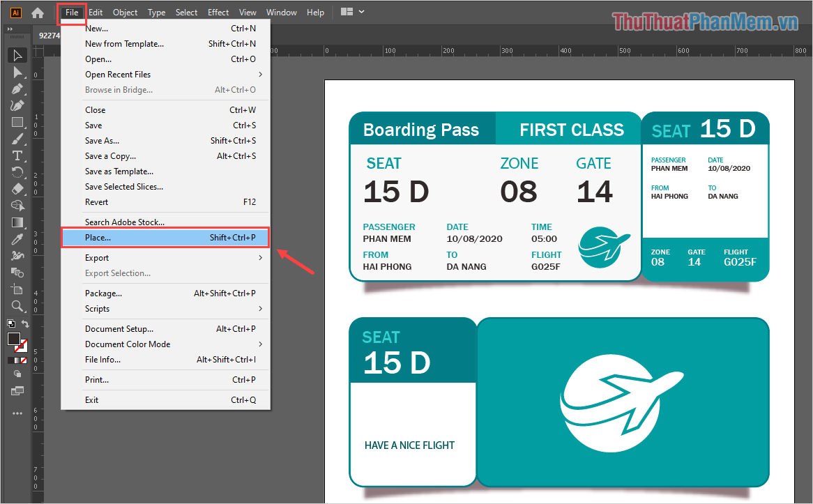This screenshot has height=504, width=813.
Task: Click the Home icon
Action: point(38,13)
